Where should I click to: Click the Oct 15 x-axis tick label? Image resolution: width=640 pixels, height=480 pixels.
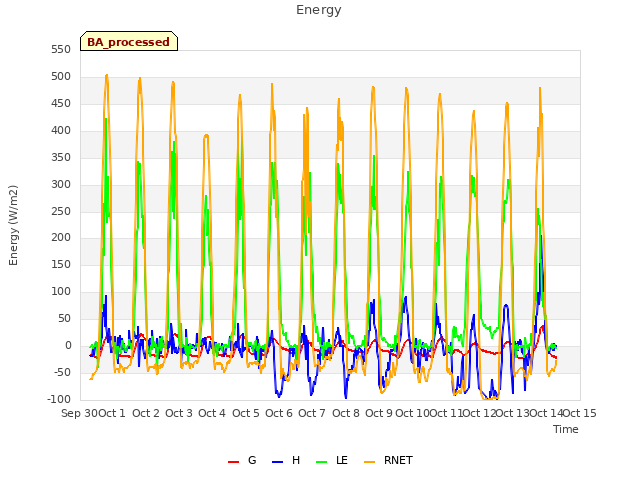tap(580, 413)
